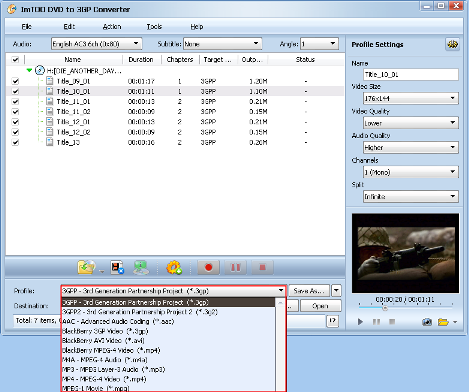Open the snapshot folder icon under preview
This screenshot has height=392, width=469.
(443, 322)
